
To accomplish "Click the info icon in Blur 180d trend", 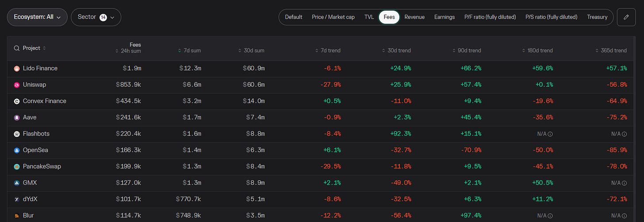I will click(x=551, y=215).
